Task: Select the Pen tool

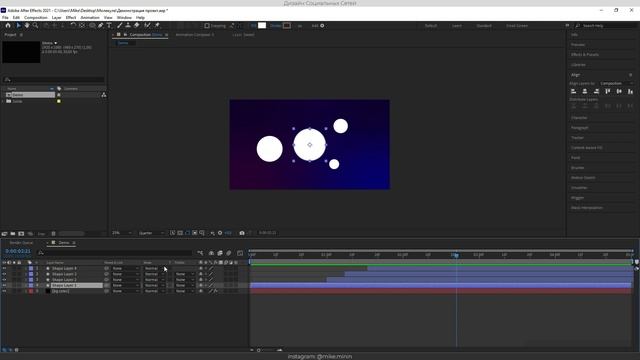Action: coord(100,25)
